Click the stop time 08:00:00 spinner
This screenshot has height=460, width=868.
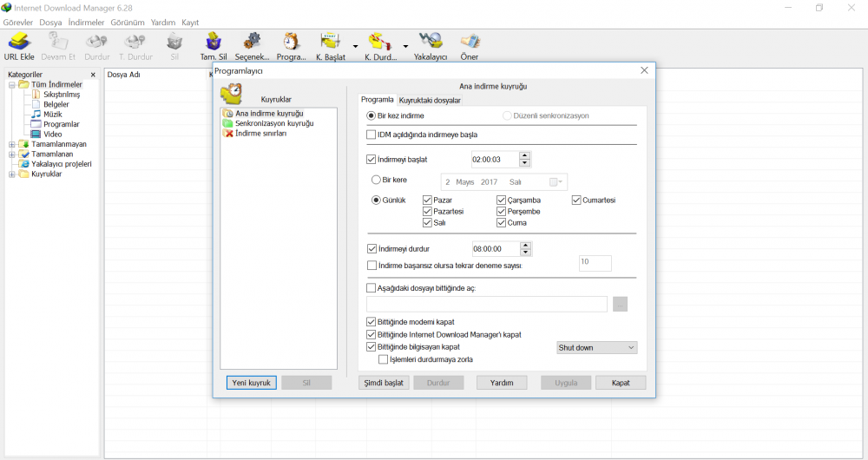pos(526,249)
